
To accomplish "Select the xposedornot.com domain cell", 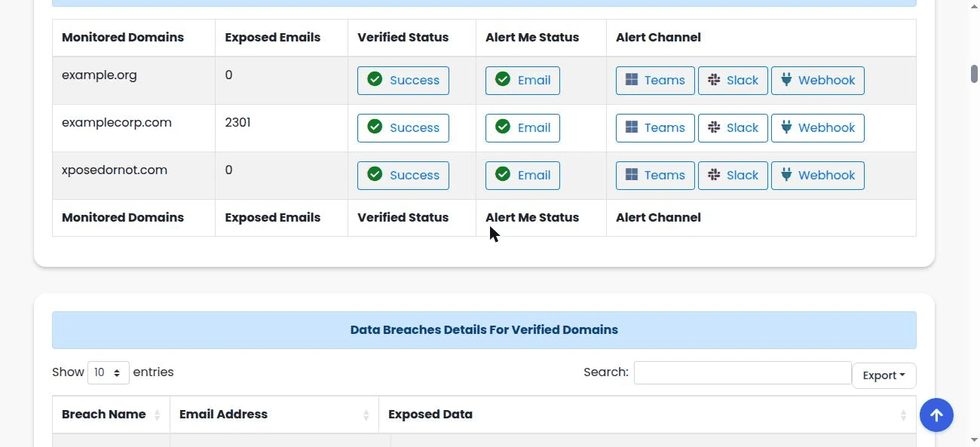I will (133, 176).
